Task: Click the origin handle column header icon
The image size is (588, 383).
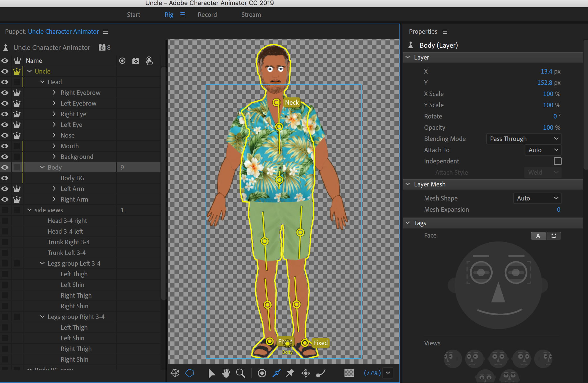Action: tap(122, 61)
